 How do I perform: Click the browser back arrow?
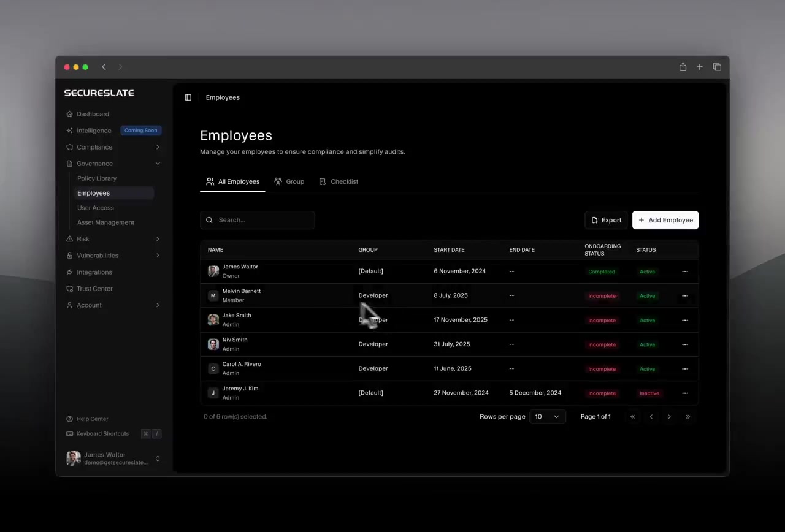click(104, 67)
